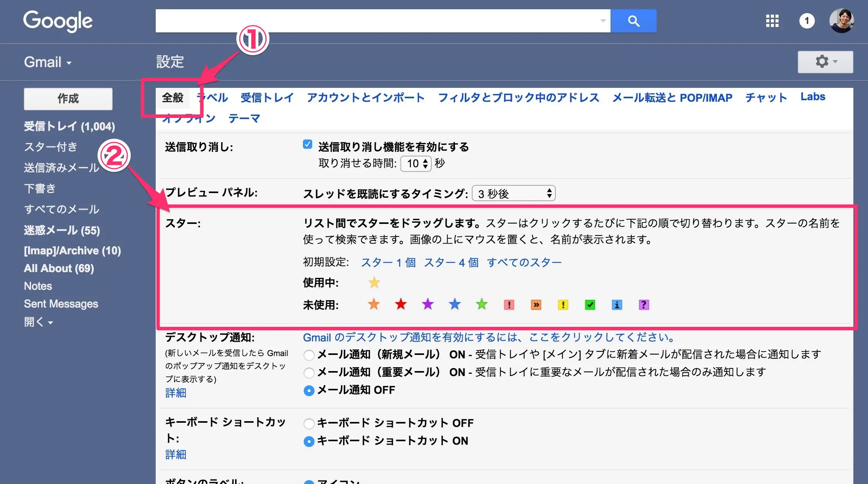
Task: Select the blue info icon
Action: (x=617, y=305)
